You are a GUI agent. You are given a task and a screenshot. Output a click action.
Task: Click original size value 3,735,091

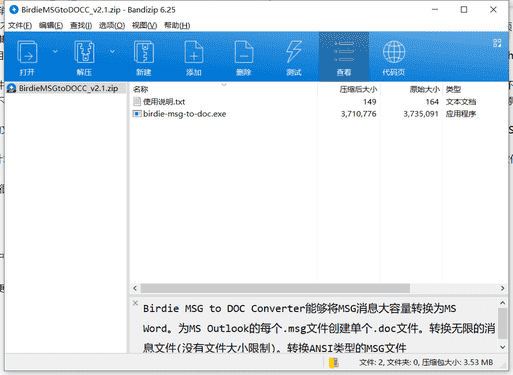(421, 114)
